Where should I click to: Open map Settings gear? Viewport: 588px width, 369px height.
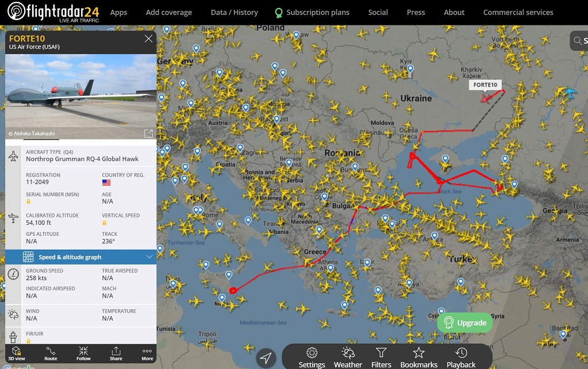pyautogui.click(x=312, y=357)
